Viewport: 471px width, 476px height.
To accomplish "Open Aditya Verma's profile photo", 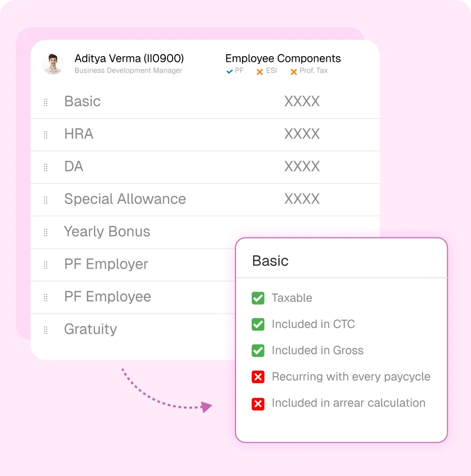I will coord(53,64).
